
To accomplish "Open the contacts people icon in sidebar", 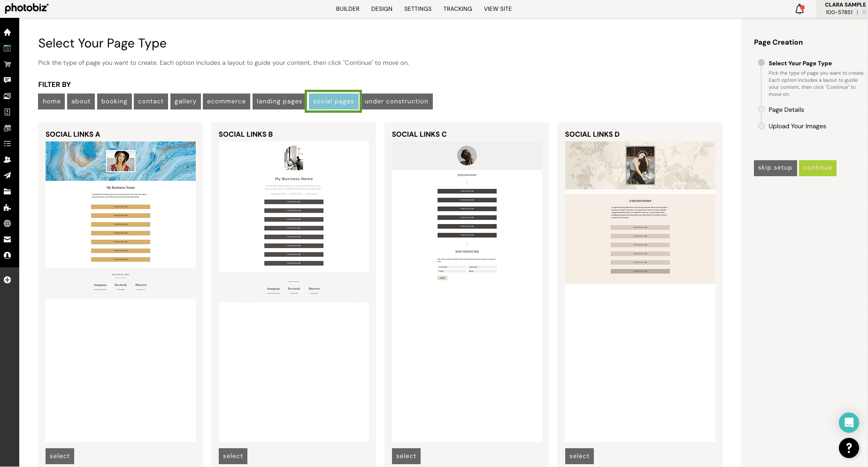I will (7, 160).
